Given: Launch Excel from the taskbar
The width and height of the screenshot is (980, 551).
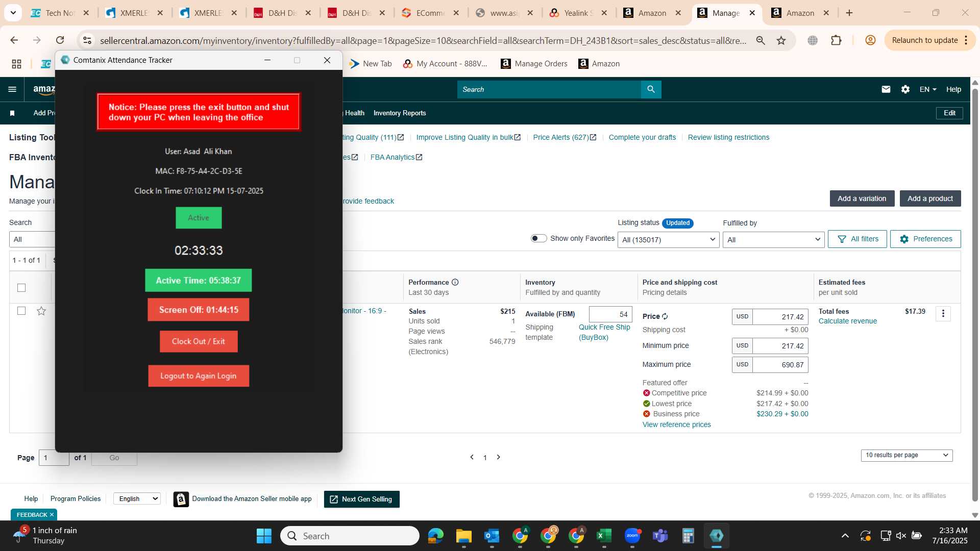Looking at the screenshot, I should [x=604, y=536].
